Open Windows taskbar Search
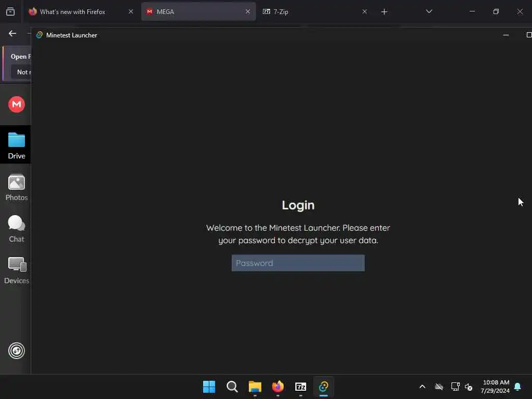The image size is (532, 399). point(232,387)
